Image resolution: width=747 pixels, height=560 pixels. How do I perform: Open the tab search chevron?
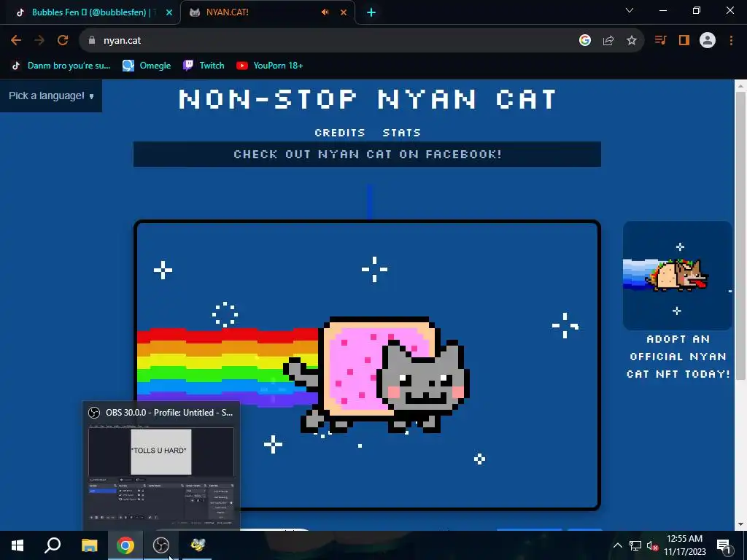point(630,10)
